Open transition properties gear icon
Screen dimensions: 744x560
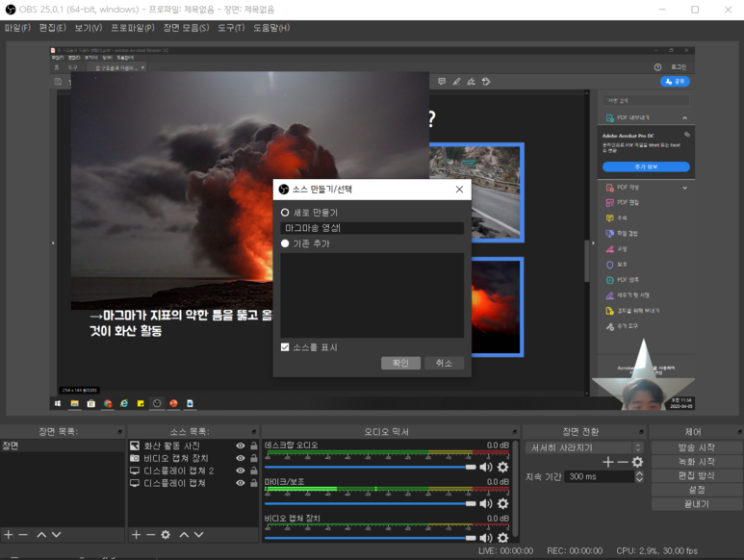point(638,461)
